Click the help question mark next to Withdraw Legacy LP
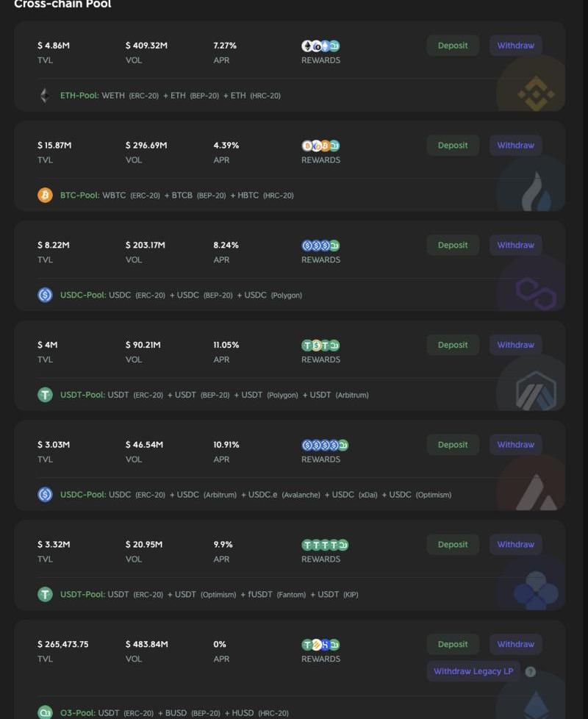 [531, 671]
